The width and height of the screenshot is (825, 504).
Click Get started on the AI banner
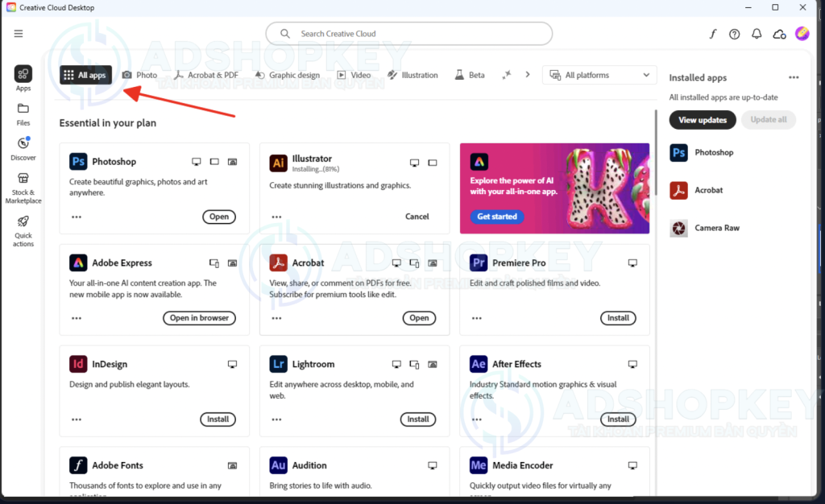click(x=496, y=217)
